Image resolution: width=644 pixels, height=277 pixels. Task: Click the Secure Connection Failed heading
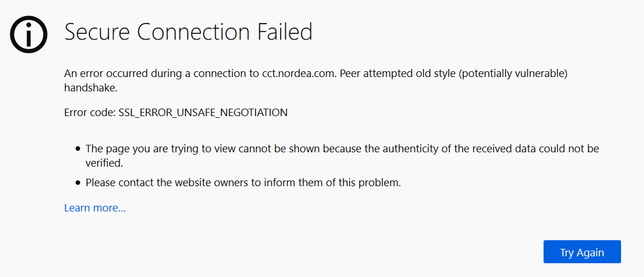pyautogui.click(x=188, y=32)
